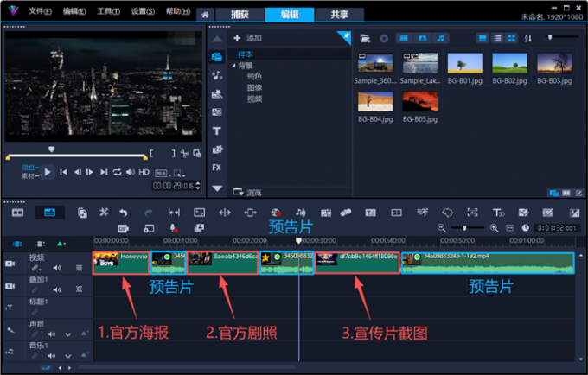Screen dimensions: 588x375
Task: Expand the 声音 track options chevron
Action: pyautogui.click(x=67, y=334)
